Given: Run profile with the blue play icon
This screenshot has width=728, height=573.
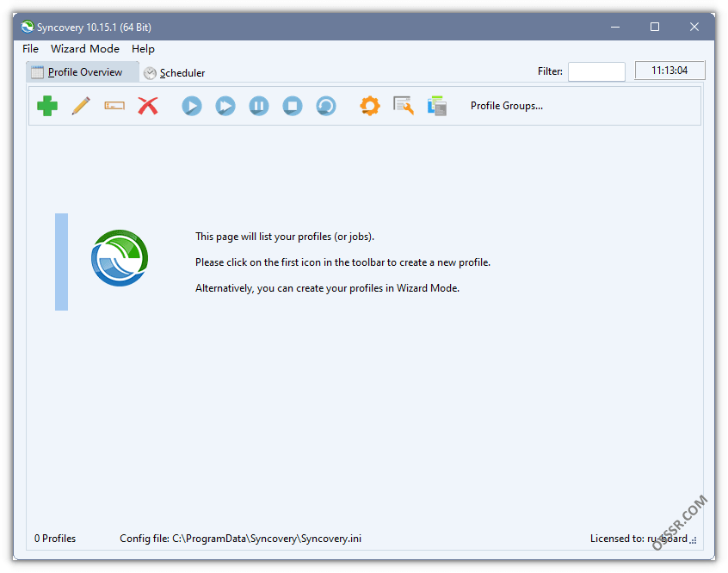Looking at the screenshot, I should 192,106.
